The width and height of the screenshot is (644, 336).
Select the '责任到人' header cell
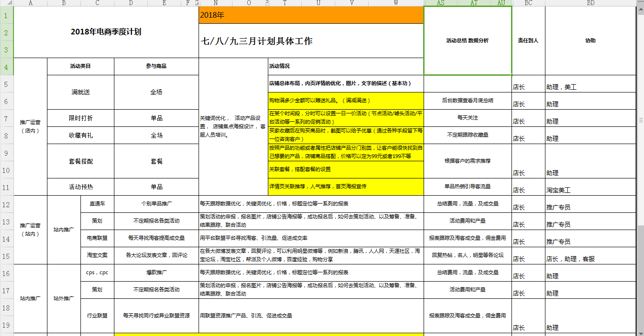pyautogui.click(x=528, y=40)
